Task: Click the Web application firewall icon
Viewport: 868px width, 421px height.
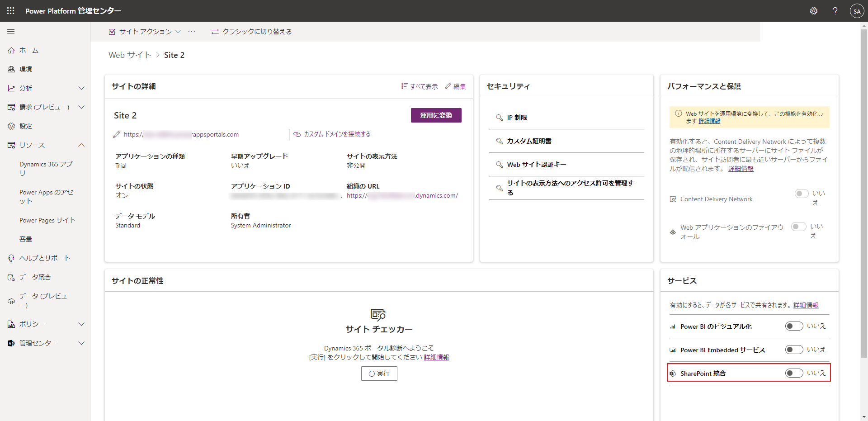Action: [x=673, y=232]
